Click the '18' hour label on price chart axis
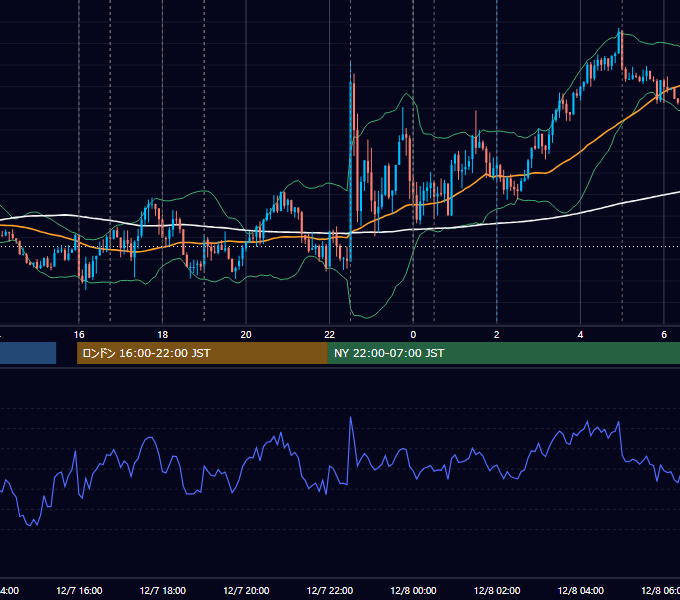The width and height of the screenshot is (680, 600). pyautogui.click(x=163, y=335)
